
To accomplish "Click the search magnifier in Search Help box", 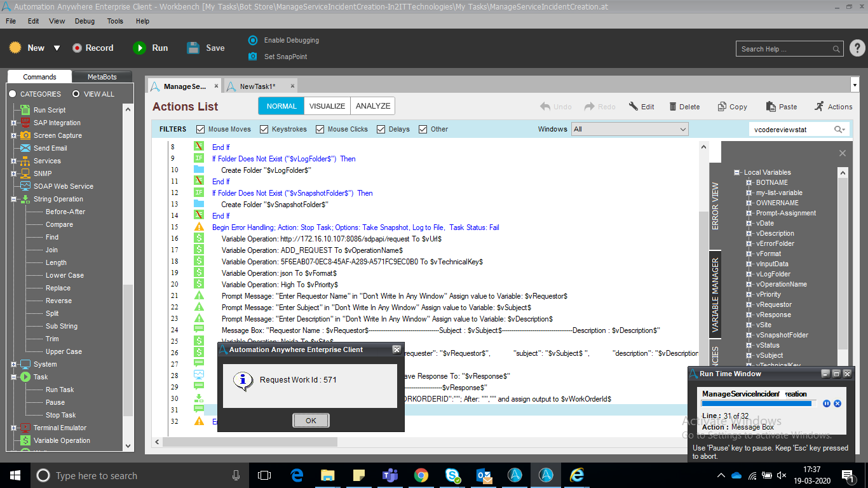I will pyautogui.click(x=836, y=49).
